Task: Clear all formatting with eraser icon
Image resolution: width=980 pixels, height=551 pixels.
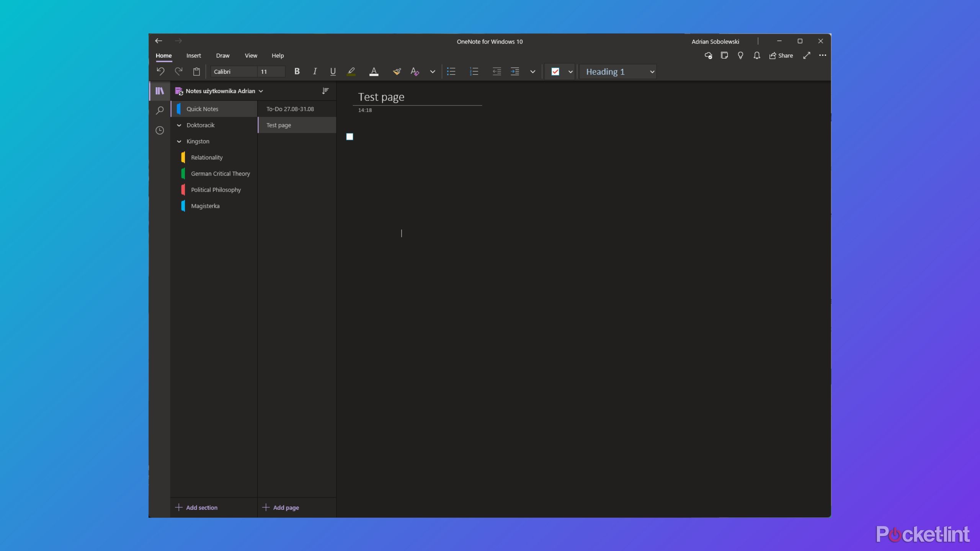Action: (x=415, y=72)
